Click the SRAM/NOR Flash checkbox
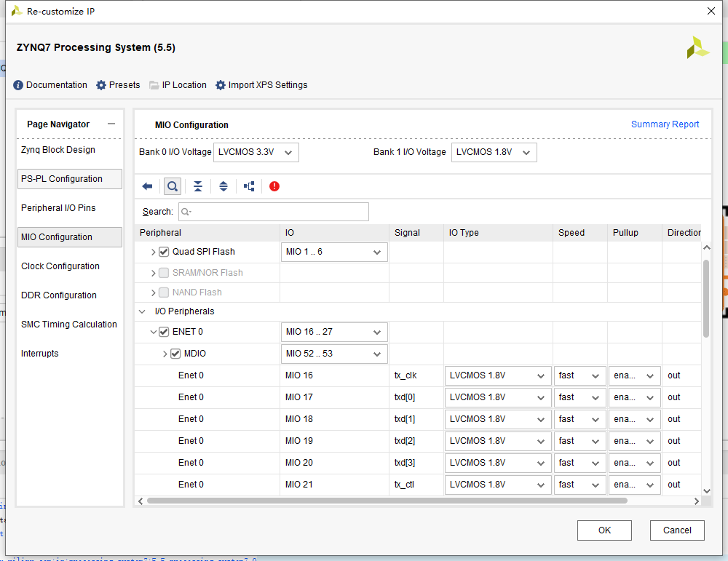The height and width of the screenshot is (561, 728). [163, 273]
